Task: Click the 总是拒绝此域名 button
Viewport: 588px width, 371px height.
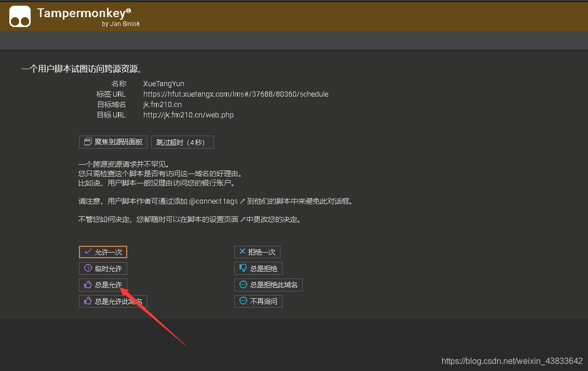Action: point(268,285)
